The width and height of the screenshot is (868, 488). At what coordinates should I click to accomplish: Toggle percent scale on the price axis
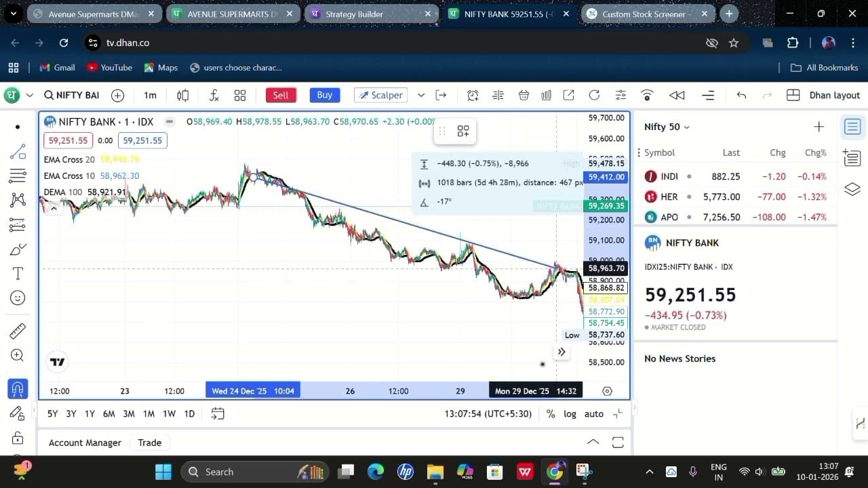(x=551, y=413)
